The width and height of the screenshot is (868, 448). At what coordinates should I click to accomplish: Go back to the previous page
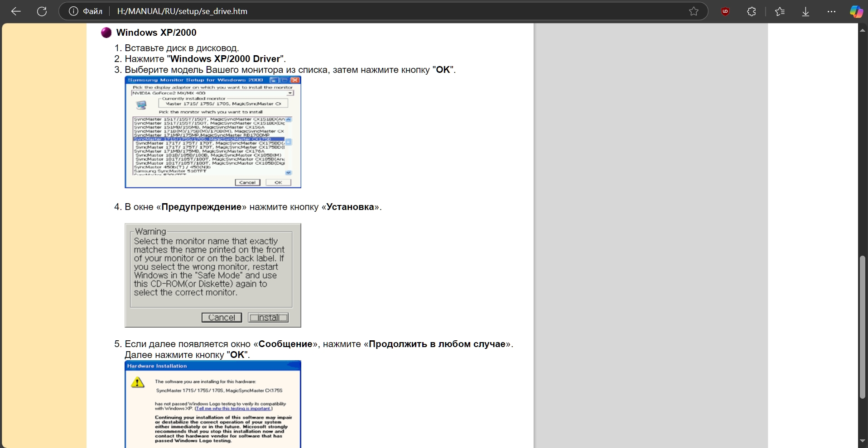16,11
